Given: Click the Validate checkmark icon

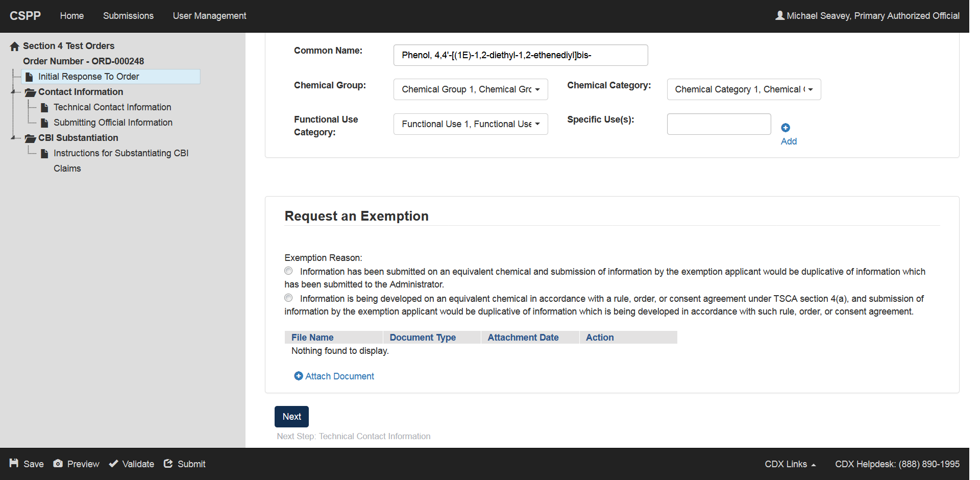Looking at the screenshot, I should pos(114,464).
